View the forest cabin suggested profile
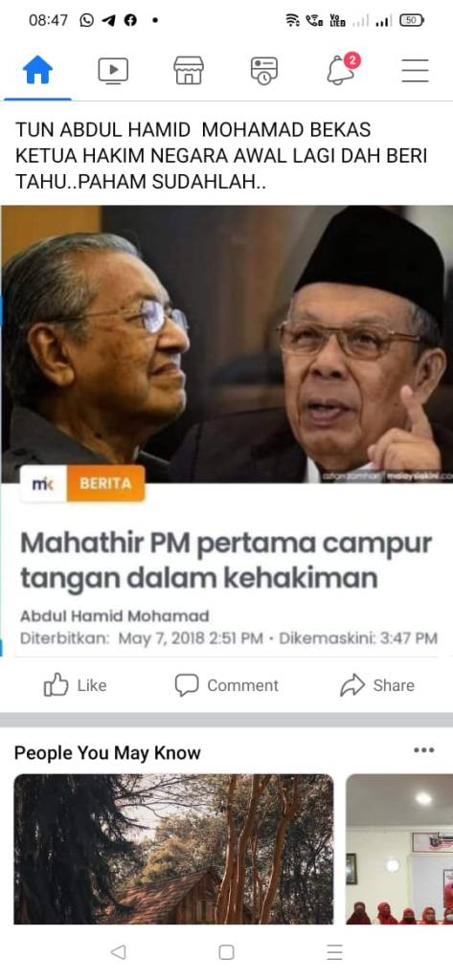The height and width of the screenshot is (980, 453). click(174, 849)
